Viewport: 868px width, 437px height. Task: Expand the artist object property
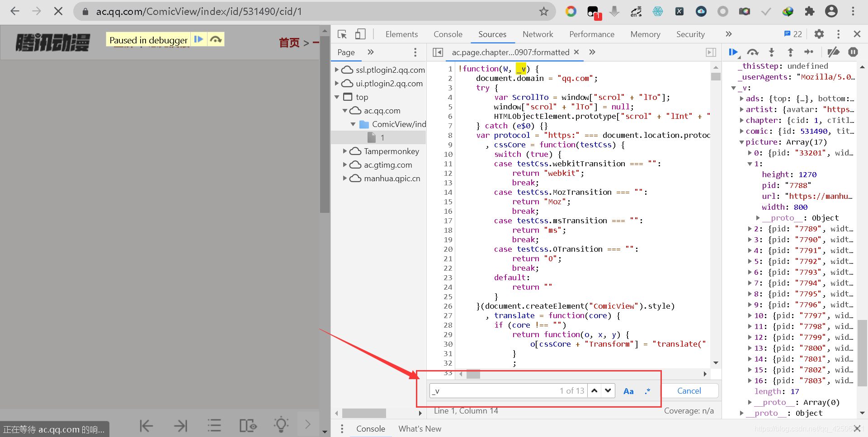point(742,109)
